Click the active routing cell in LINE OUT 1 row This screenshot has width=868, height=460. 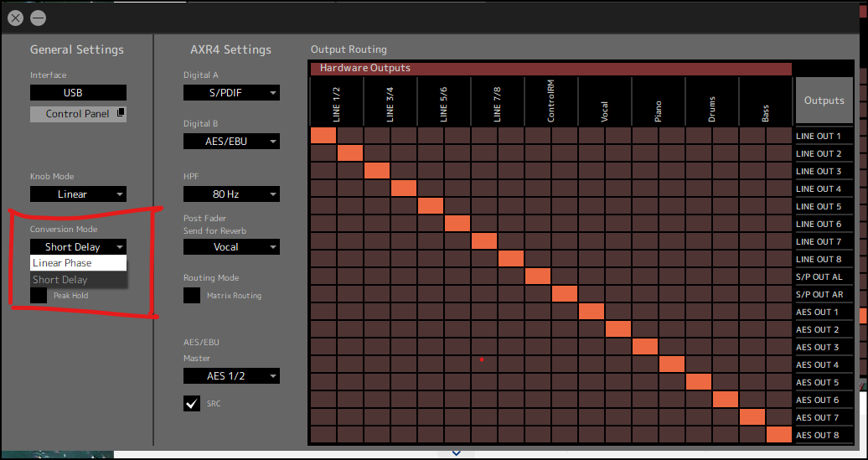[x=323, y=136]
